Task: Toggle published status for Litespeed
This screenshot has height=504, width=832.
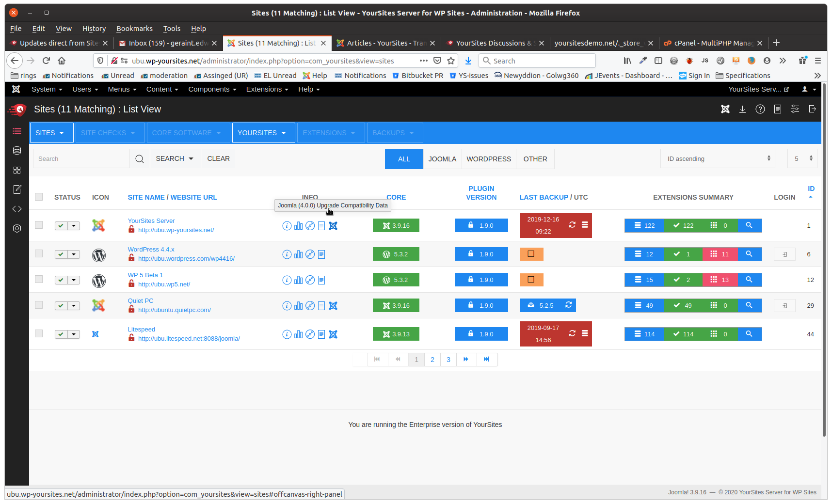Action: [x=61, y=334]
